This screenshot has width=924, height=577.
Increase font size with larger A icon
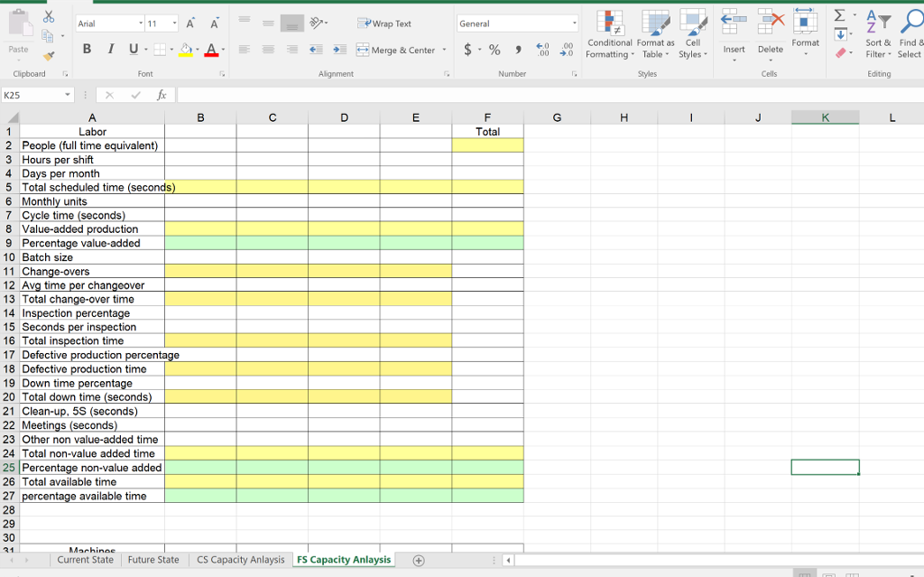coord(190,23)
